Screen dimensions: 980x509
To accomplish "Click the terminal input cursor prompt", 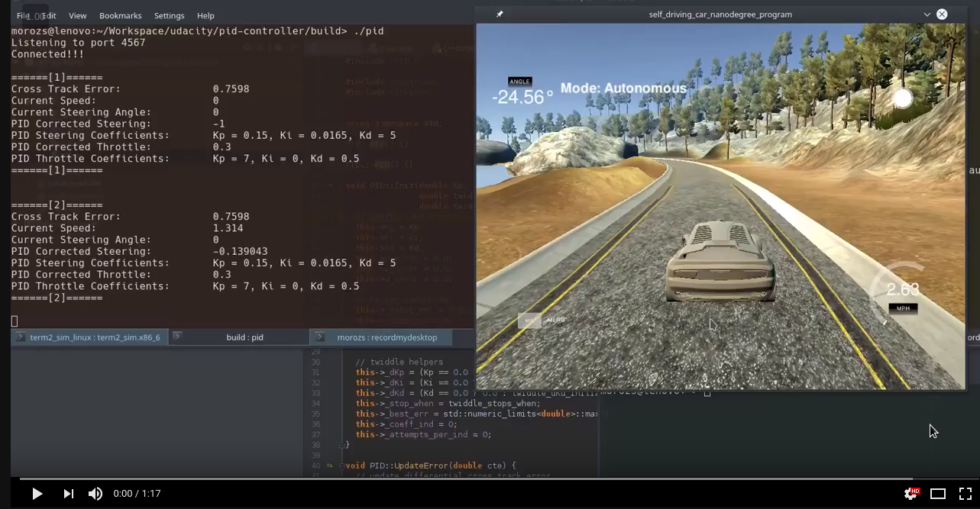I will 15,321.
